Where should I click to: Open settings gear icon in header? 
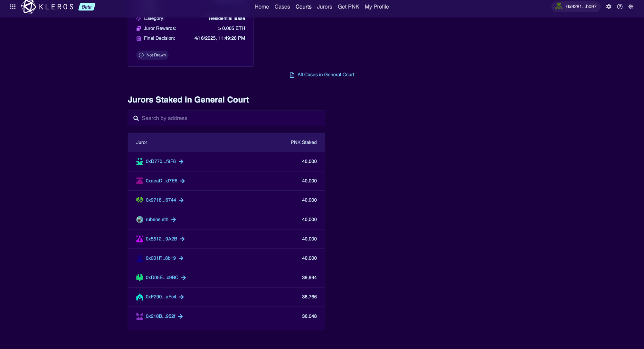click(x=609, y=7)
